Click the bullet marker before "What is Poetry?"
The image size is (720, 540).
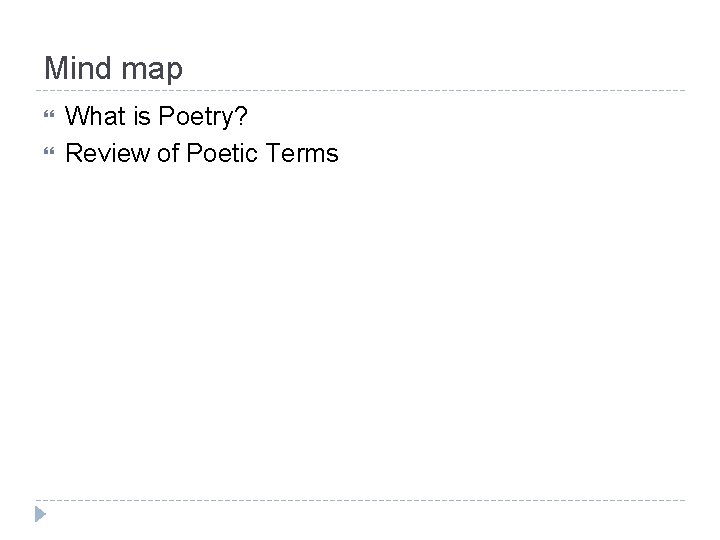(49, 118)
